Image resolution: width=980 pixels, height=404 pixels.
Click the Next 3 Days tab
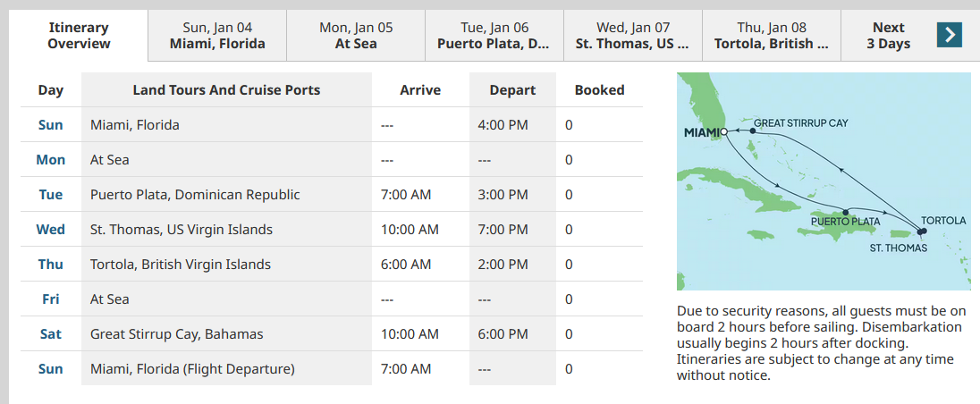tap(888, 36)
